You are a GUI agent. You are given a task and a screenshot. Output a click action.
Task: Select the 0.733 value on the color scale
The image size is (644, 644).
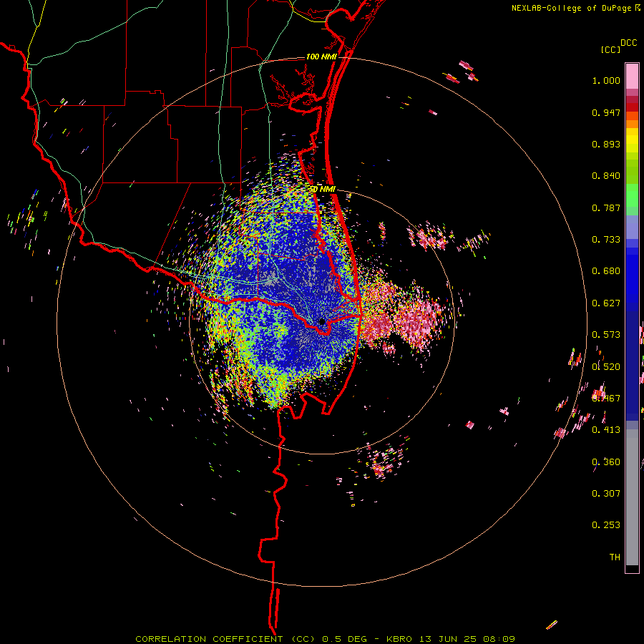[606, 240]
